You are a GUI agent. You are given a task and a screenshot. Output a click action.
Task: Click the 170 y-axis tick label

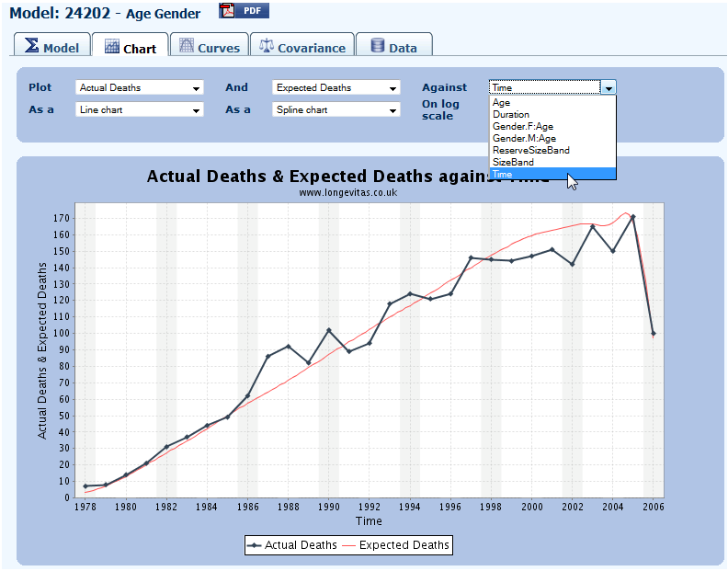[x=62, y=218]
